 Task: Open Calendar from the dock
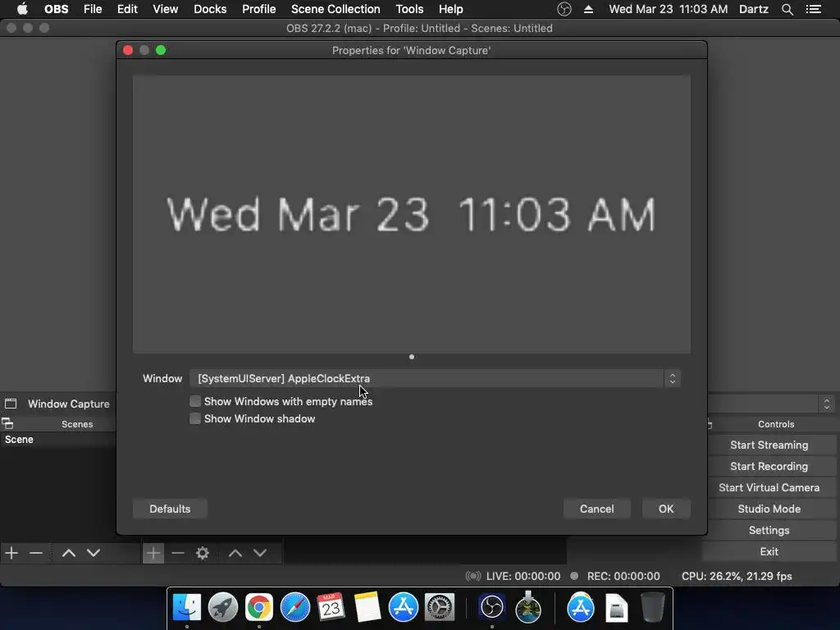331,607
